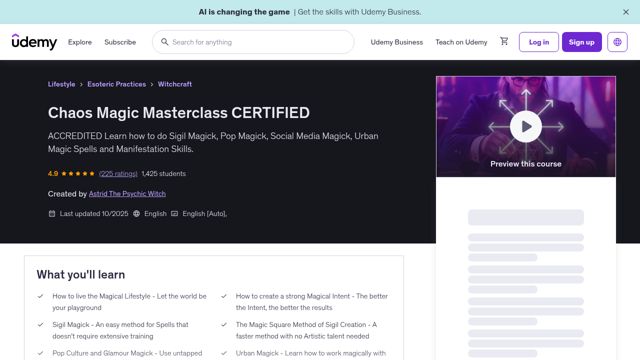Screen dimensions: 640x360
Task: Go to Lifestyle breadcrumb
Action: click(61, 84)
